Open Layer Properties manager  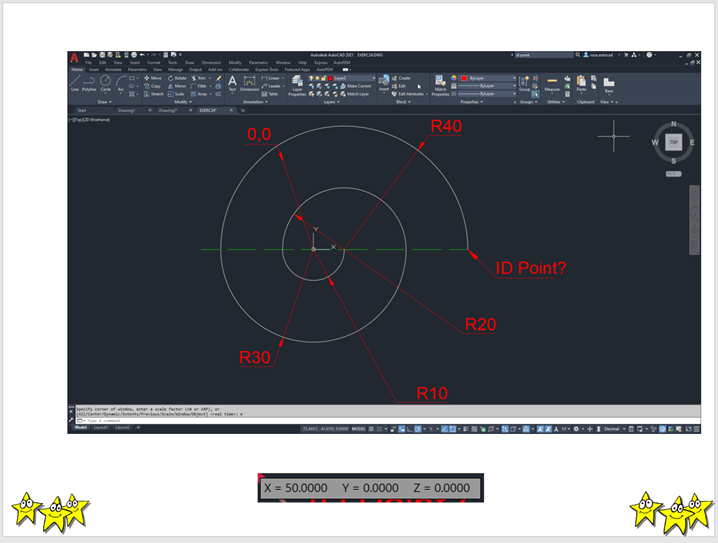click(297, 86)
